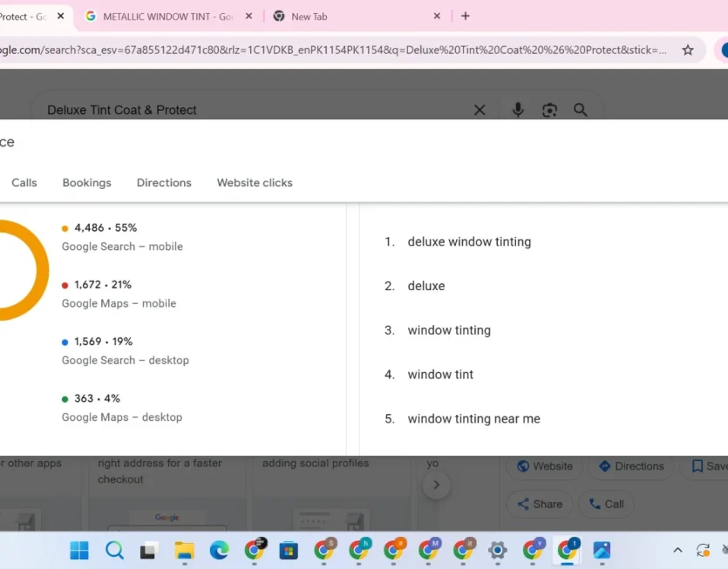Screen dimensions: 728x569
Task: Advance carousel with next arrow
Action: coord(436,485)
